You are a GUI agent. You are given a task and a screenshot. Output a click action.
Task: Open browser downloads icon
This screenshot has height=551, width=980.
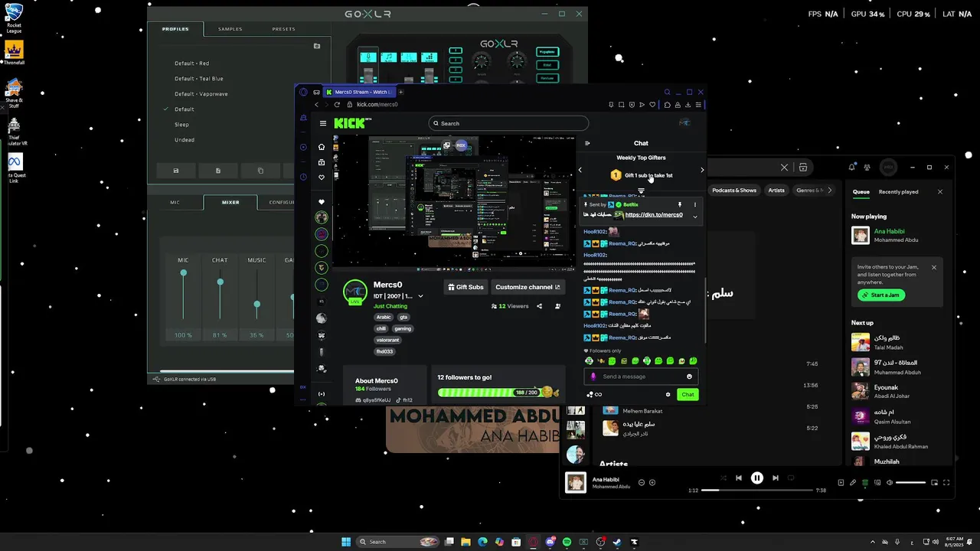pyautogui.click(x=688, y=105)
